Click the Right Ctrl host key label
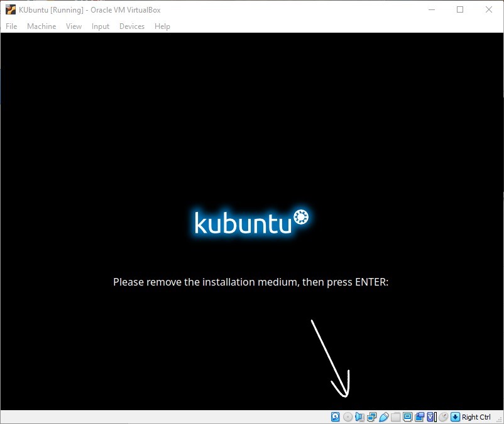The width and height of the screenshot is (504, 424). 476,417
